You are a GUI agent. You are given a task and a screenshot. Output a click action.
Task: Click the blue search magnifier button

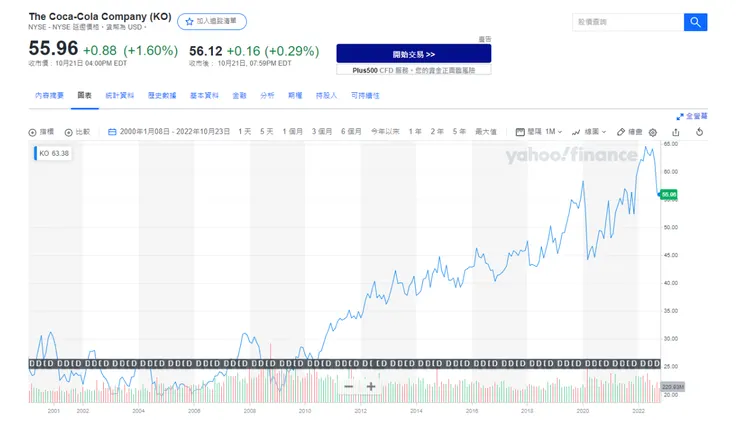(x=695, y=22)
